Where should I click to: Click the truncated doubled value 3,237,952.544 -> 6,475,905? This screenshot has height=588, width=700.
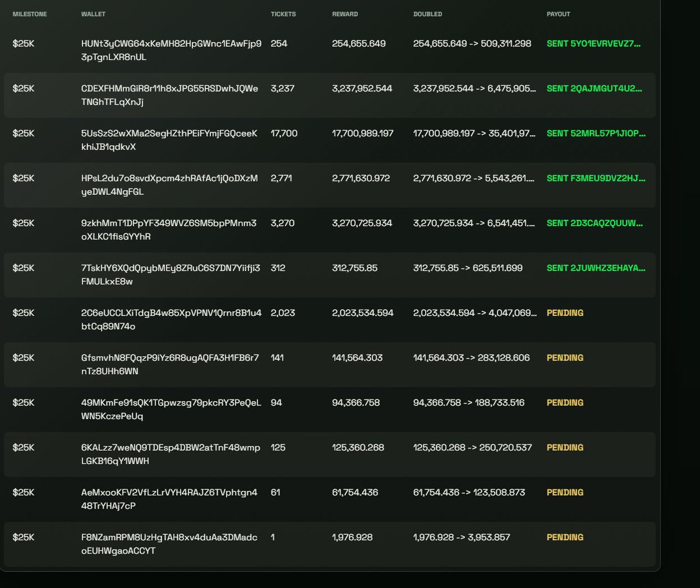point(474,89)
